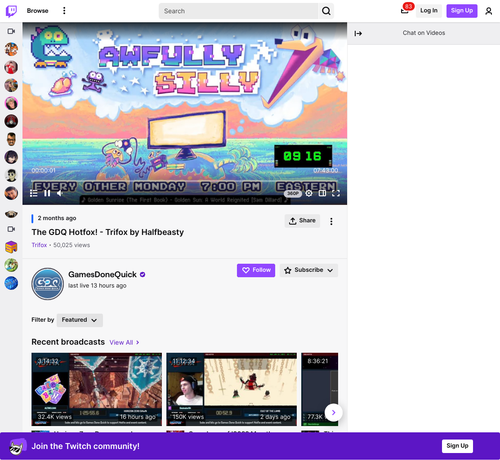The height and width of the screenshot is (460, 500).
Task: Open the more options menu beside Browse
Action: coord(64,11)
